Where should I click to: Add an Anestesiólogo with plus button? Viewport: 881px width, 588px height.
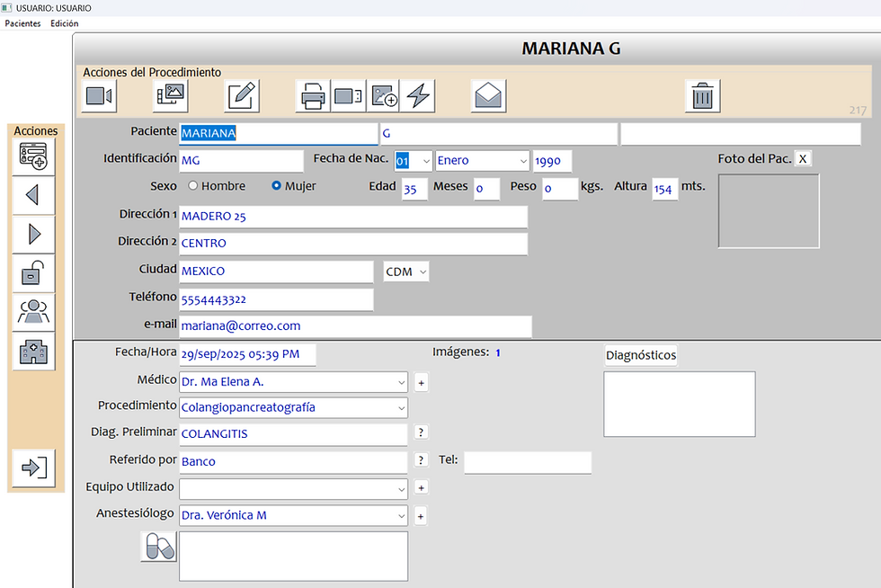click(x=421, y=516)
